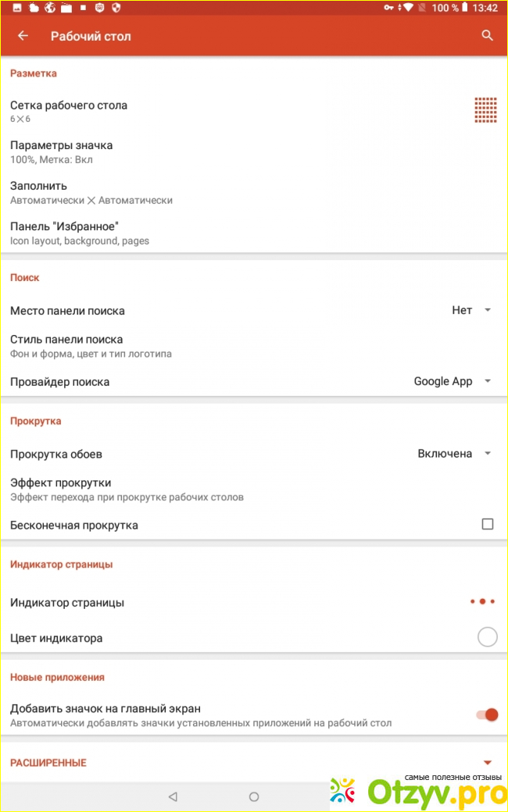
Task: Tap the Android home circle button
Action: click(254, 796)
